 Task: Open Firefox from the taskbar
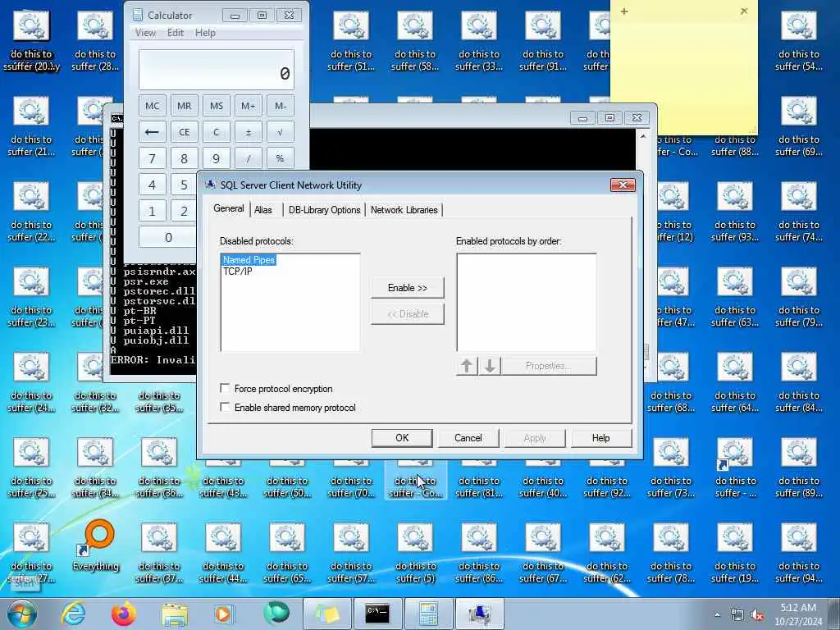coord(124,614)
